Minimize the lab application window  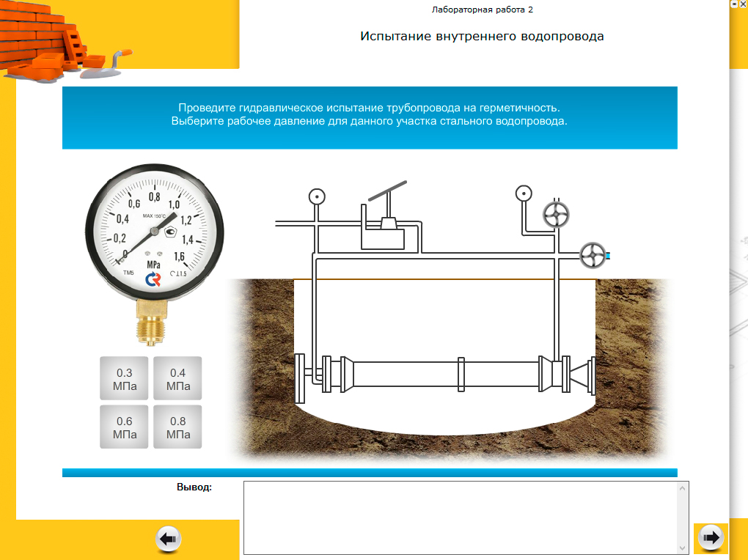pos(733,4)
